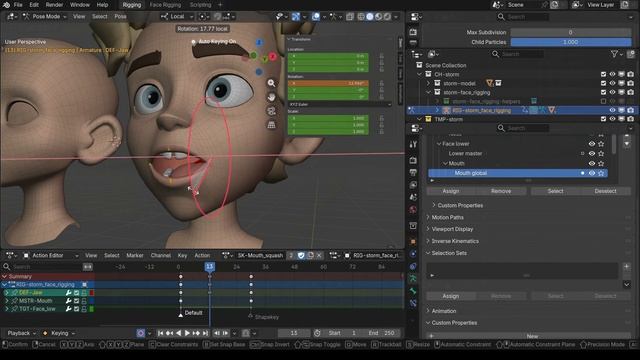This screenshot has width=640, height=360.
Task: Switch to the Rigging workspace tab
Action: click(132, 5)
